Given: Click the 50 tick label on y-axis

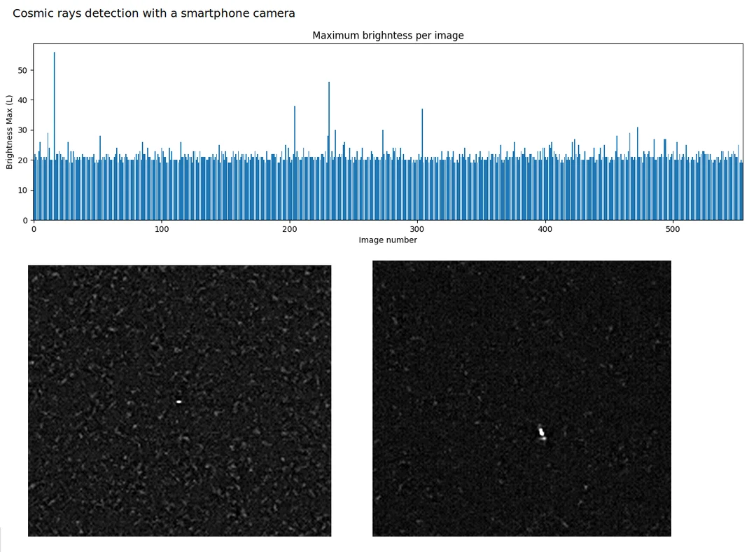Looking at the screenshot, I should [x=23, y=70].
